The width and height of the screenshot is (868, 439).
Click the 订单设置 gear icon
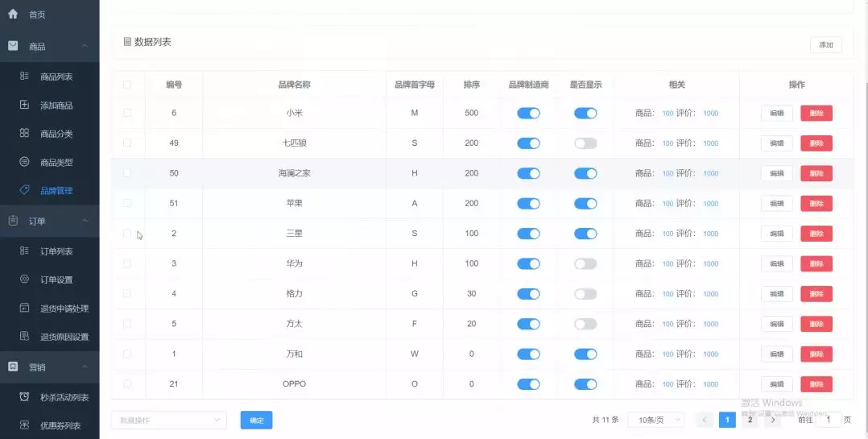point(24,279)
